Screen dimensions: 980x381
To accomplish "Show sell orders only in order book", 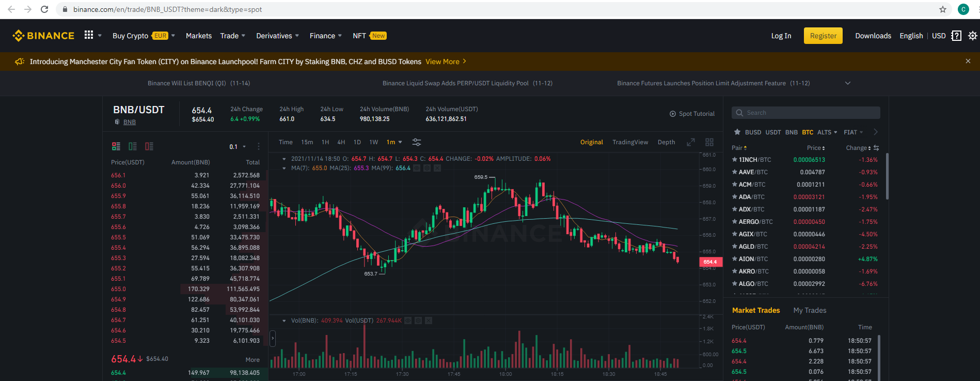I will (x=149, y=146).
